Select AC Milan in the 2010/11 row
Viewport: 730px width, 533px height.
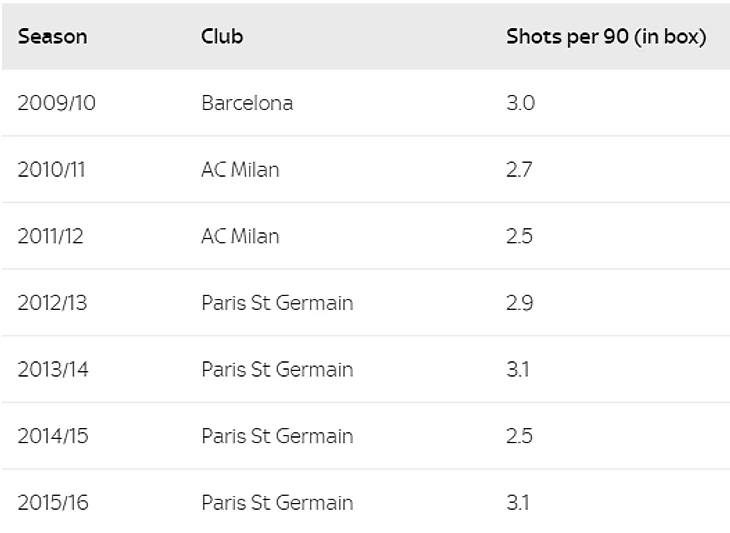click(240, 169)
